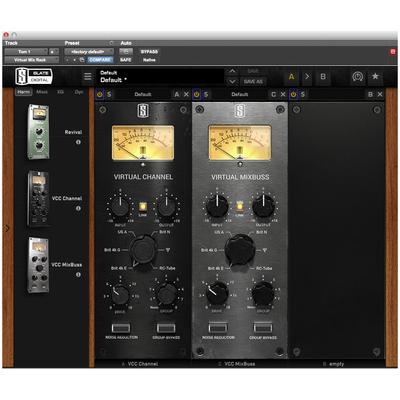
Task: Click the Virtual Mixbuss Drive knob
Action: click(217, 293)
